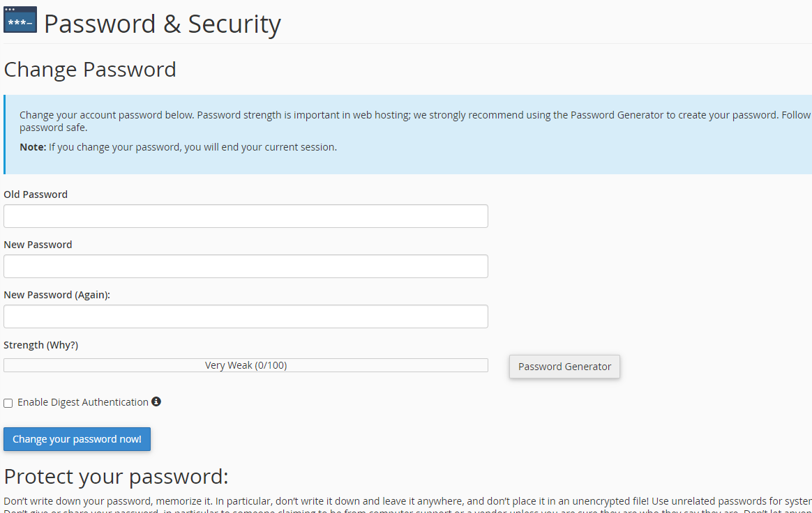Screen dimensions: 812x513
Task: Click the Protect your password heading
Action: 116,477
